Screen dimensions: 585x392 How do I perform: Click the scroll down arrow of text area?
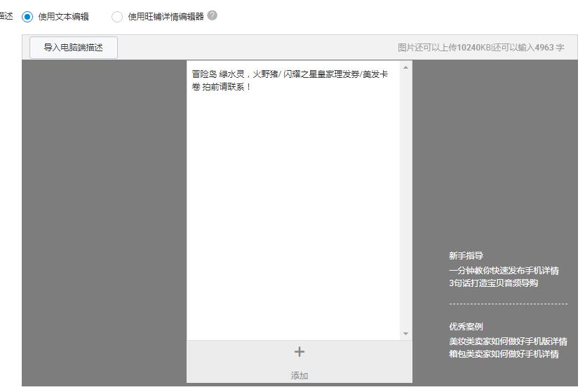[x=405, y=333]
